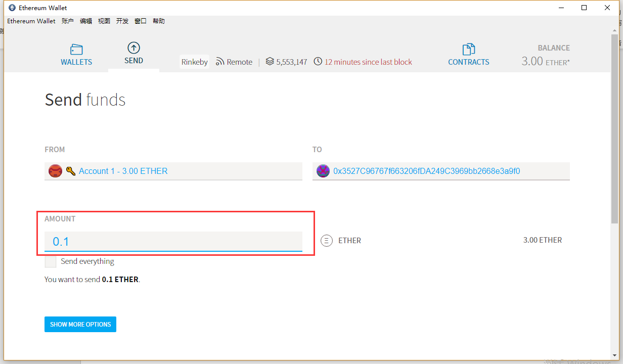
Task: Open the Wallets section icon
Action: 76,50
